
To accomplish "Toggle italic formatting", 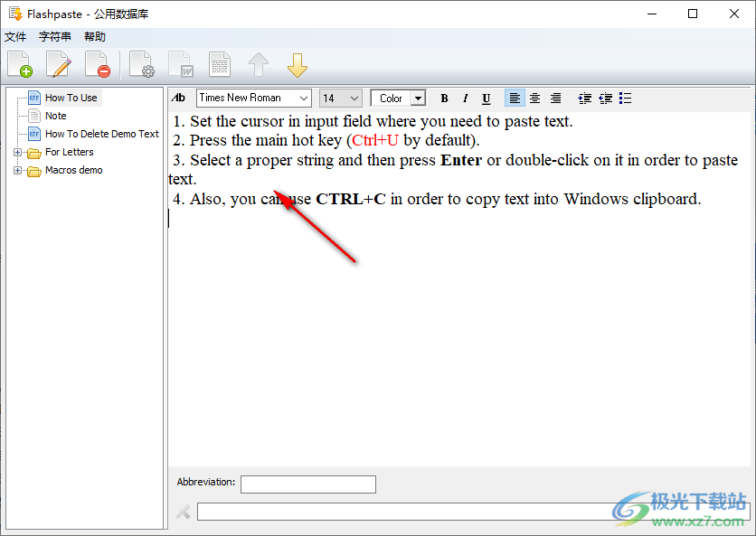I will pyautogui.click(x=466, y=99).
